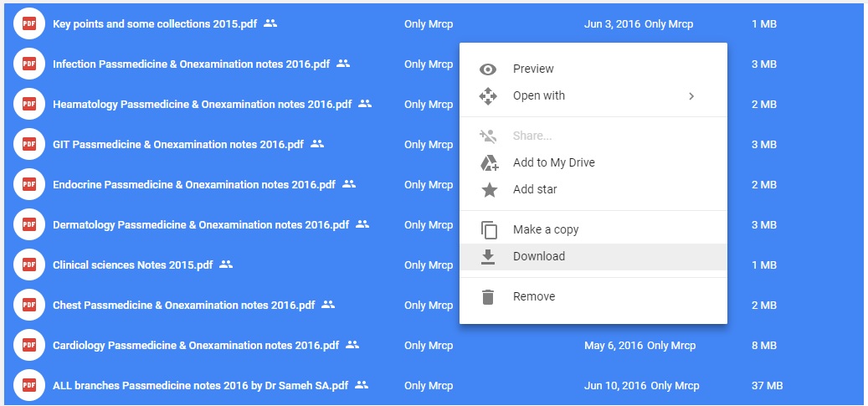Image resolution: width=868 pixels, height=406 pixels.
Task: Click the Download arrow icon
Action: point(488,256)
